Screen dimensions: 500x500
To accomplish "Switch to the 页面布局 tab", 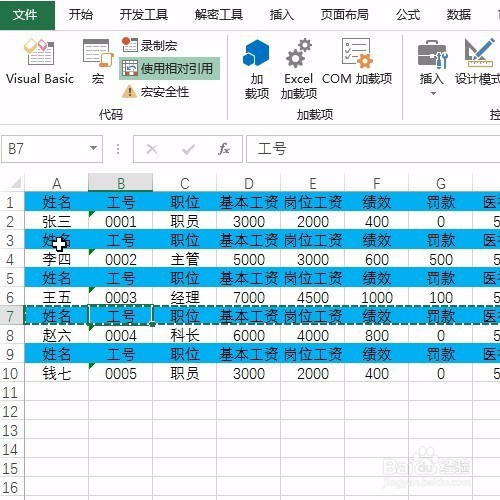I will (345, 15).
